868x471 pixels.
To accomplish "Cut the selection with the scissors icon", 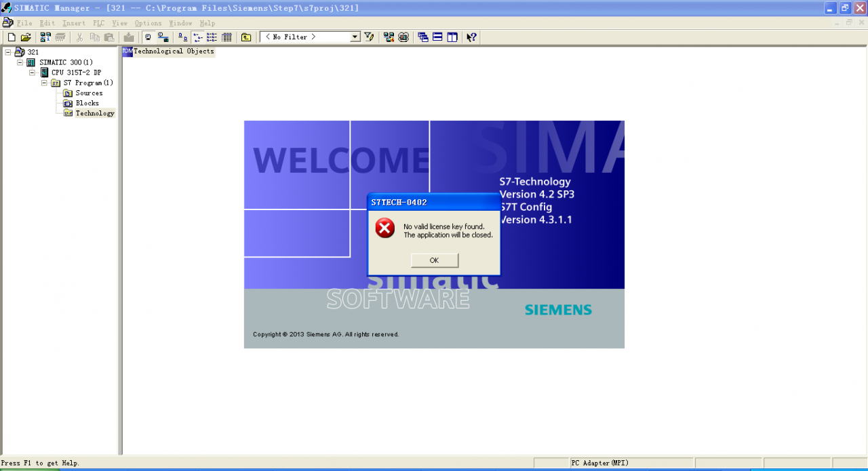I will tap(80, 37).
